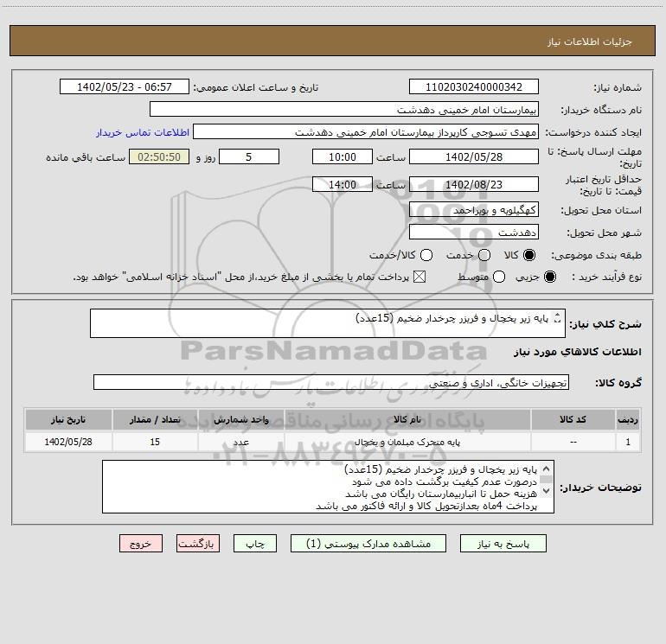The height and width of the screenshot is (644, 666).
Task: Click the deadline time field 10:00
Action: (x=343, y=156)
